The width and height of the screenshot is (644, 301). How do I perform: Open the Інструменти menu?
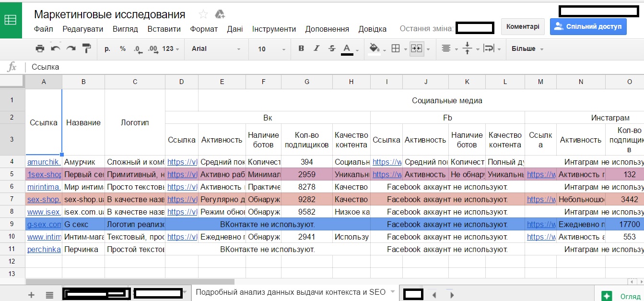pyautogui.click(x=274, y=29)
